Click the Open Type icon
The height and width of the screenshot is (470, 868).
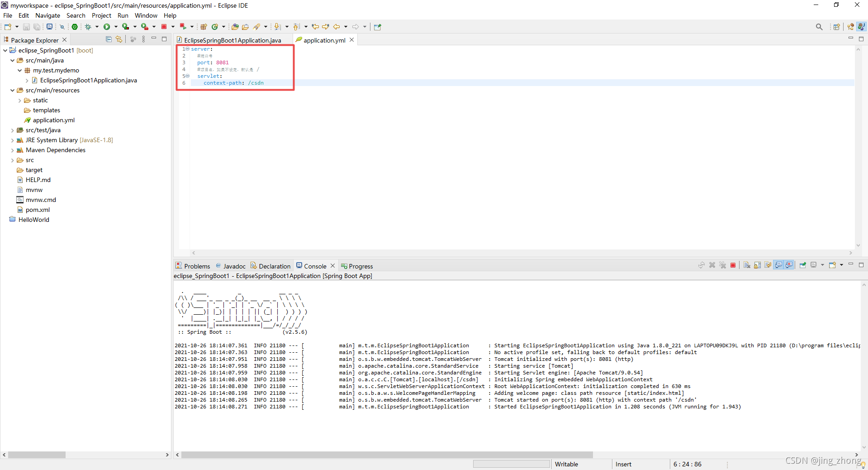pos(235,27)
